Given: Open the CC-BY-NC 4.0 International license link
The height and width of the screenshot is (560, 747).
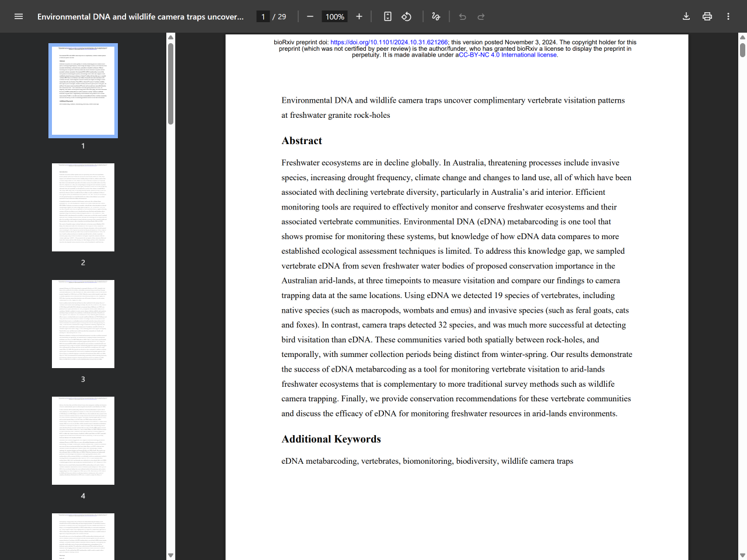Looking at the screenshot, I should tap(508, 55).
